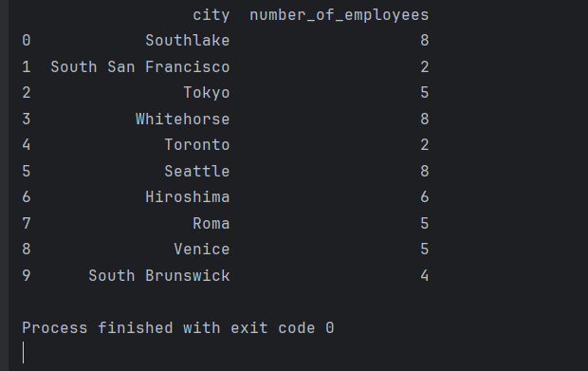588x371 pixels.
Task: Click the row index 5 label
Action: (27, 172)
